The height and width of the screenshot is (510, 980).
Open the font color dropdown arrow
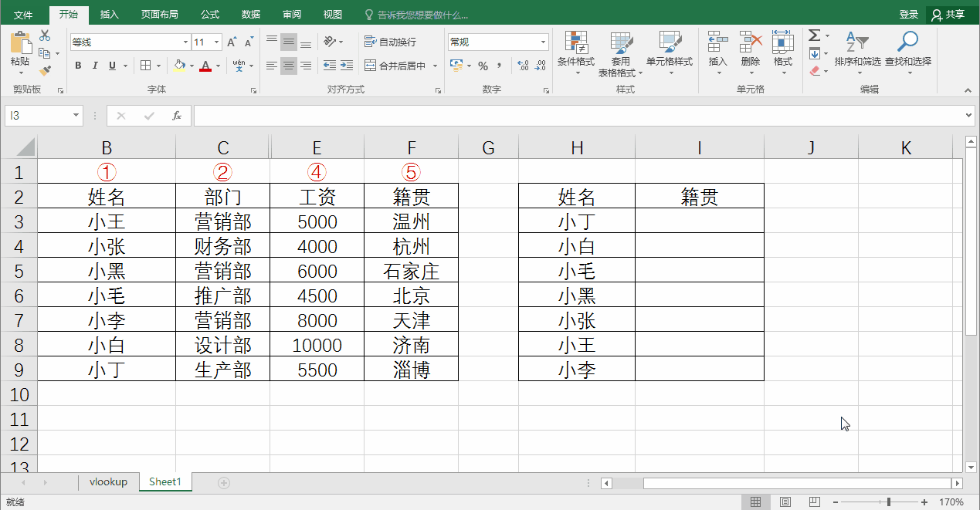click(219, 66)
